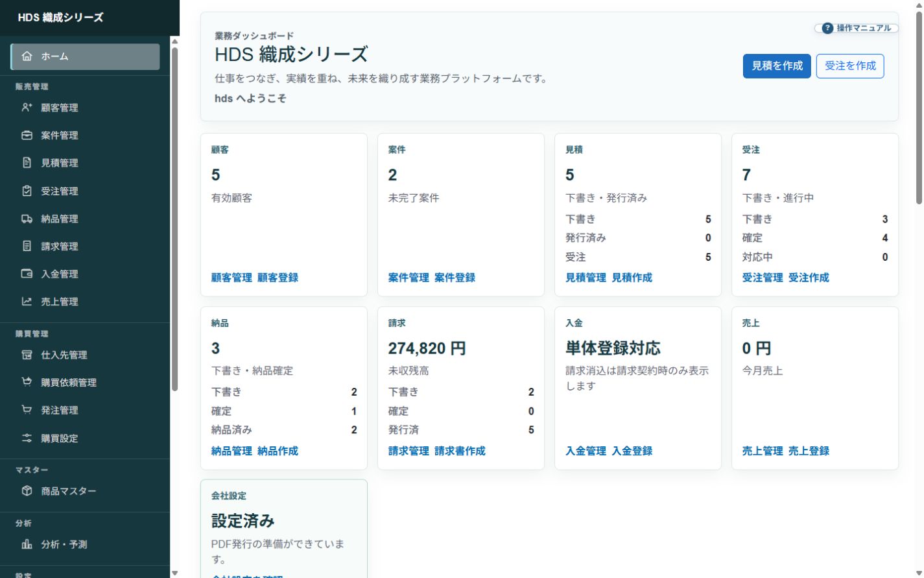
Task: Click the clipboard check icon for 受注管理
Action: tap(27, 191)
